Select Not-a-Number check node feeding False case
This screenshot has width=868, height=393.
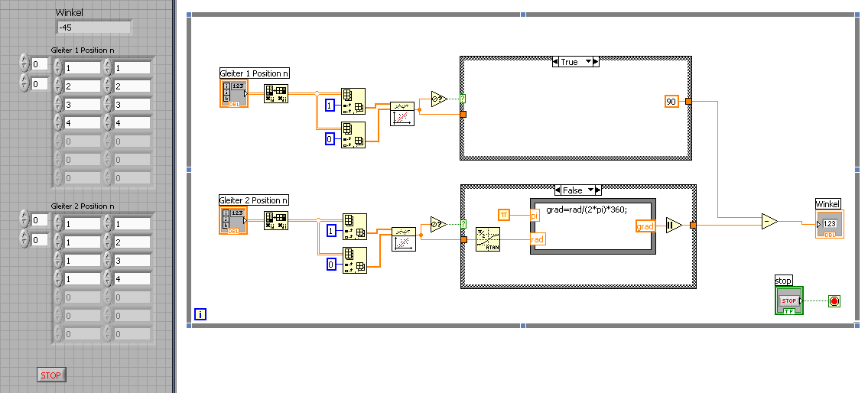pyautogui.click(x=438, y=224)
